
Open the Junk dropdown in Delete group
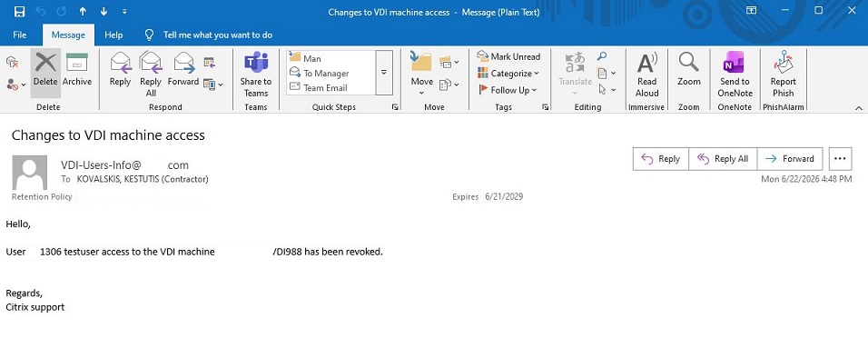pyautogui.click(x=16, y=84)
